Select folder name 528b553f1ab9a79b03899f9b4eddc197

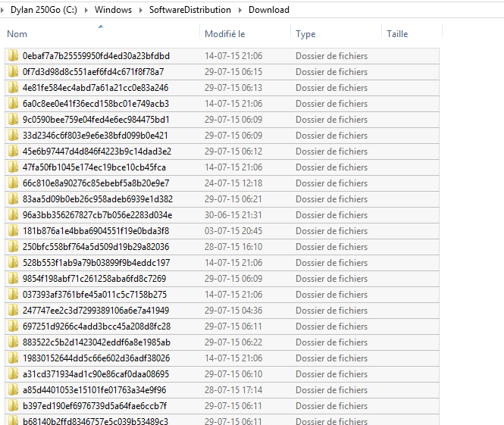[96, 262]
